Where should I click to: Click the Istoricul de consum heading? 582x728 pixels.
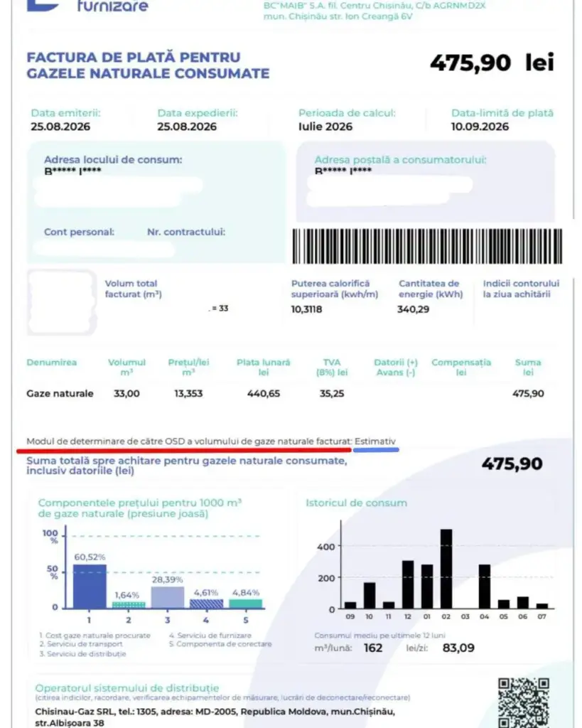[356, 503]
